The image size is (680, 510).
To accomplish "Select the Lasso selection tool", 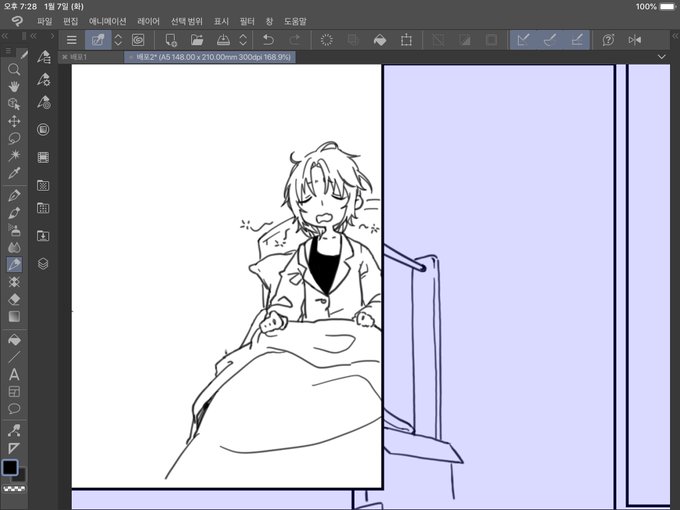I will point(14,138).
